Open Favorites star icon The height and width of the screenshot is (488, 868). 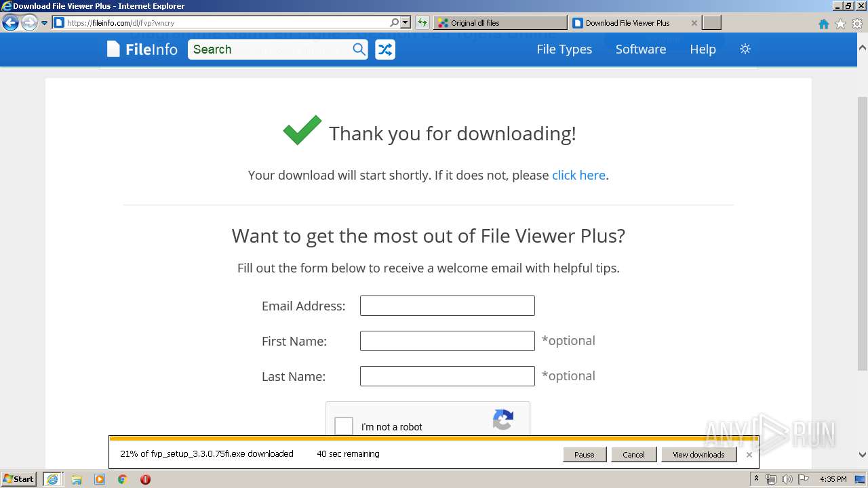click(x=840, y=24)
